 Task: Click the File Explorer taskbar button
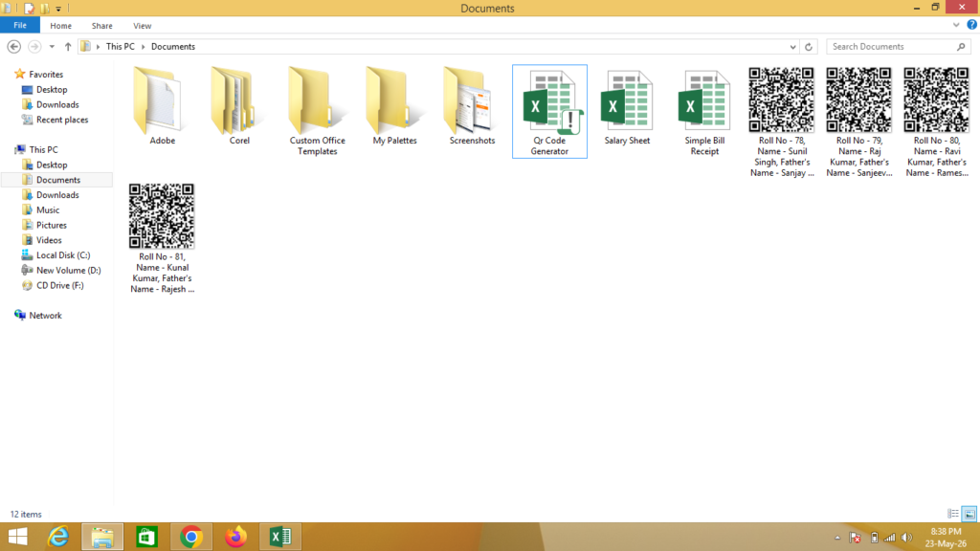point(102,537)
